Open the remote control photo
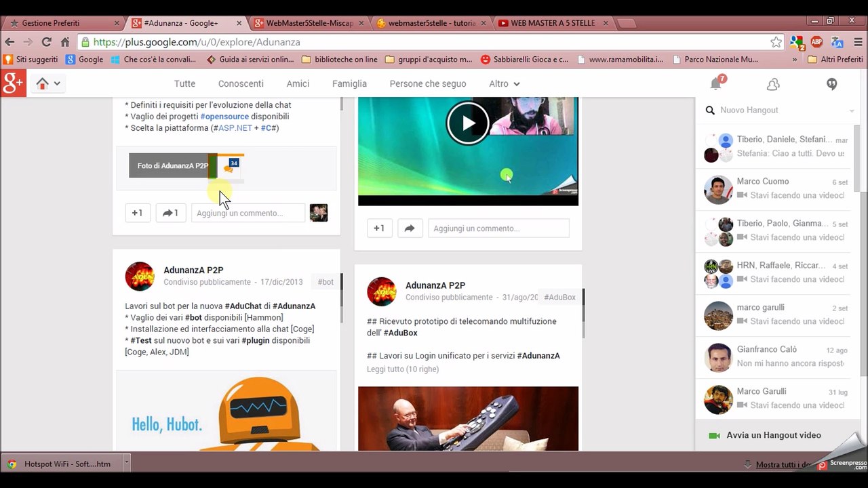The width and height of the screenshot is (868, 488). (468, 419)
